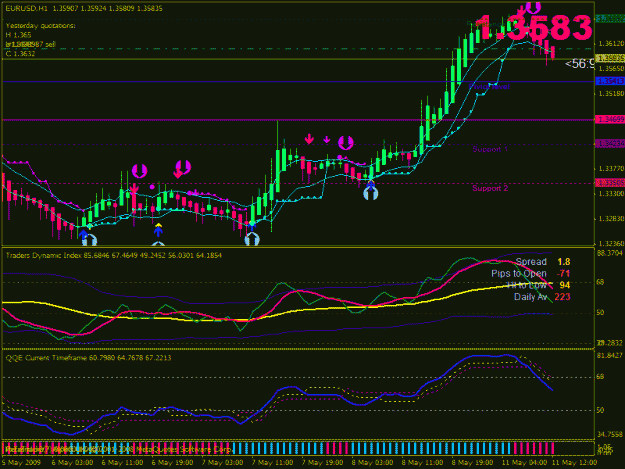Click the 1.32360 price scale label
This screenshot has width=625, height=469.
(611, 243)
